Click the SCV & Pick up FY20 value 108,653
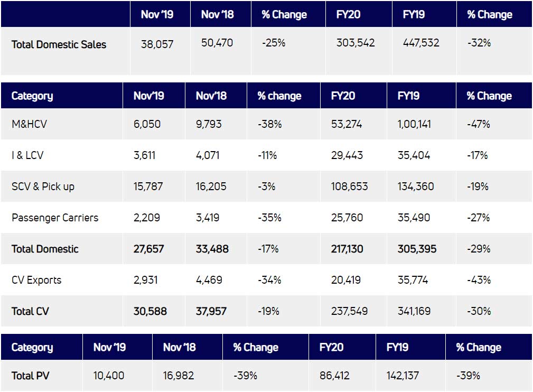 coord(349,186)
